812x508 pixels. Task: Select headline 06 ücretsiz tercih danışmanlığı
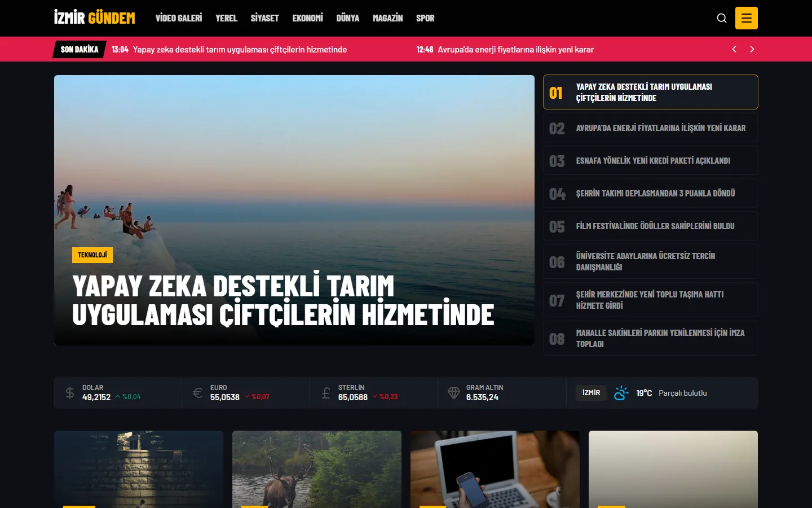pyautogui.click(x=651, y=261)
